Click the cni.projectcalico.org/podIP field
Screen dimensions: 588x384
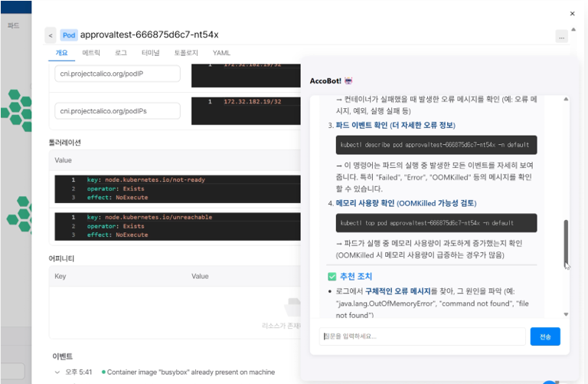(x=117, y=74)
